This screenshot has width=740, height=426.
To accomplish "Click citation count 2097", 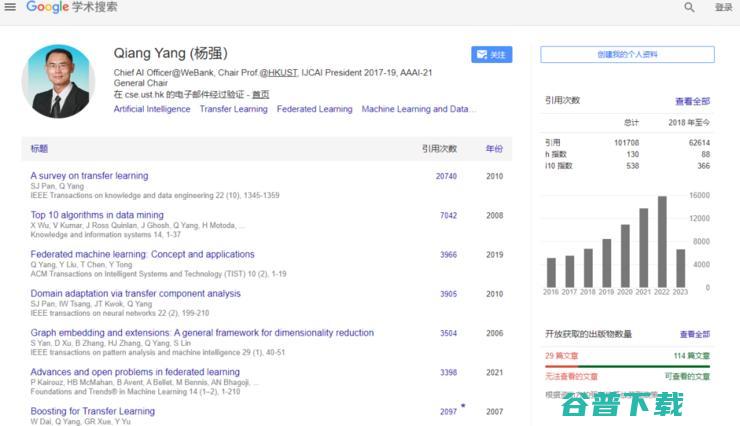I will point(448,411).
